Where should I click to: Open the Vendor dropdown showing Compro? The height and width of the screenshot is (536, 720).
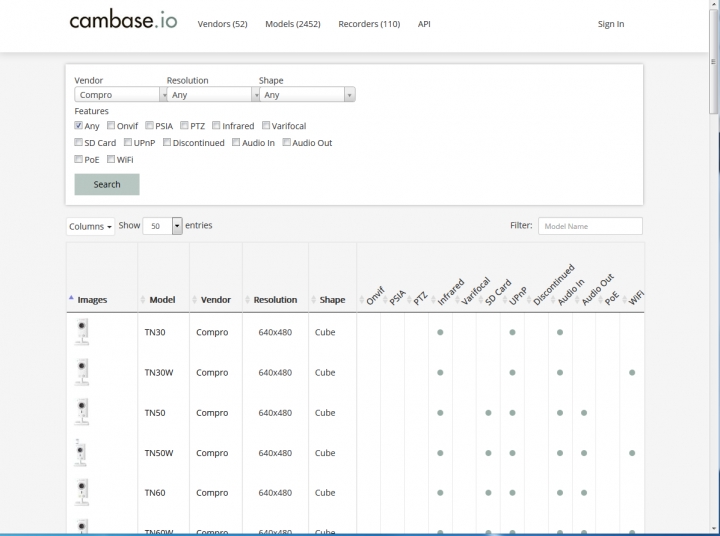(x=121, y=95)
